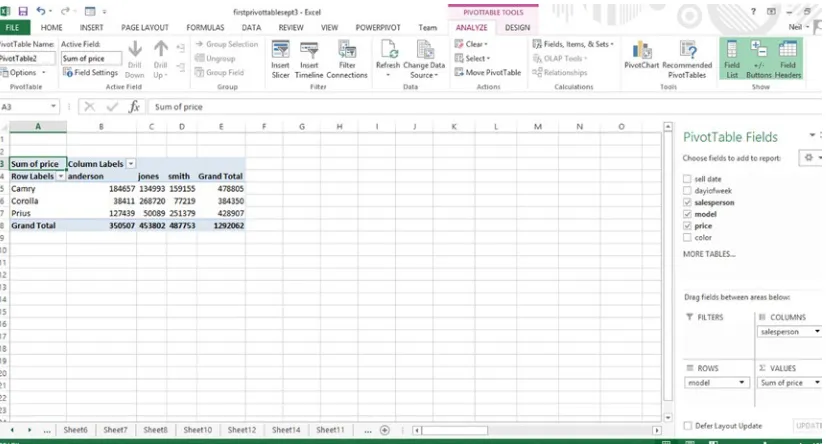Check the sell date field

pos(687,179)
